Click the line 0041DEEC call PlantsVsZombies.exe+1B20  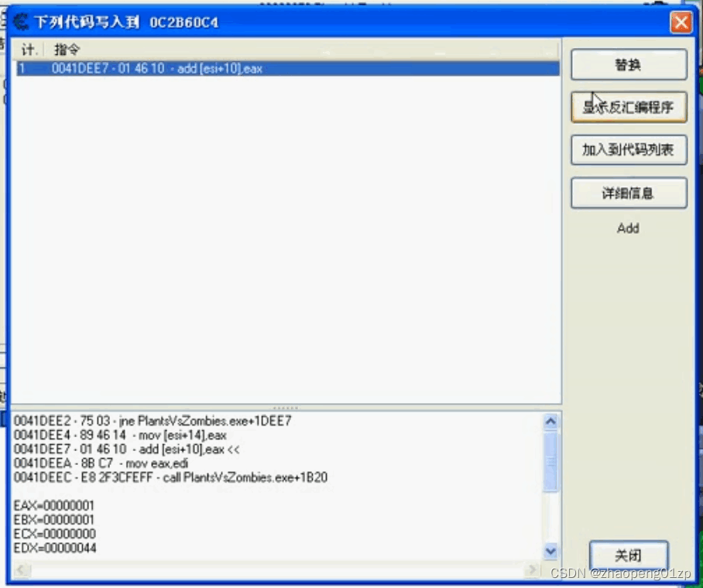(x=170, y=477)
